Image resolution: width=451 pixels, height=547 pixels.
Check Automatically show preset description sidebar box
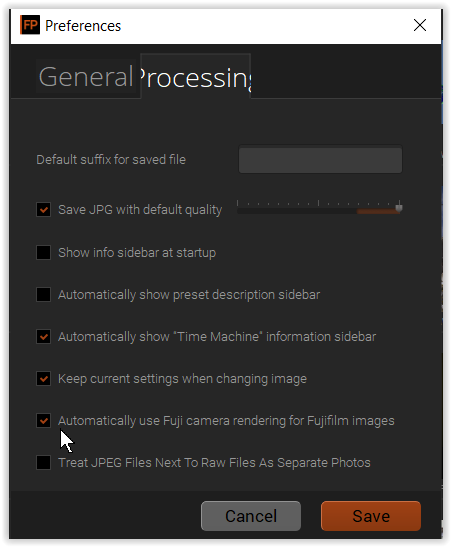pyautogui.click(x=44, y=294)
